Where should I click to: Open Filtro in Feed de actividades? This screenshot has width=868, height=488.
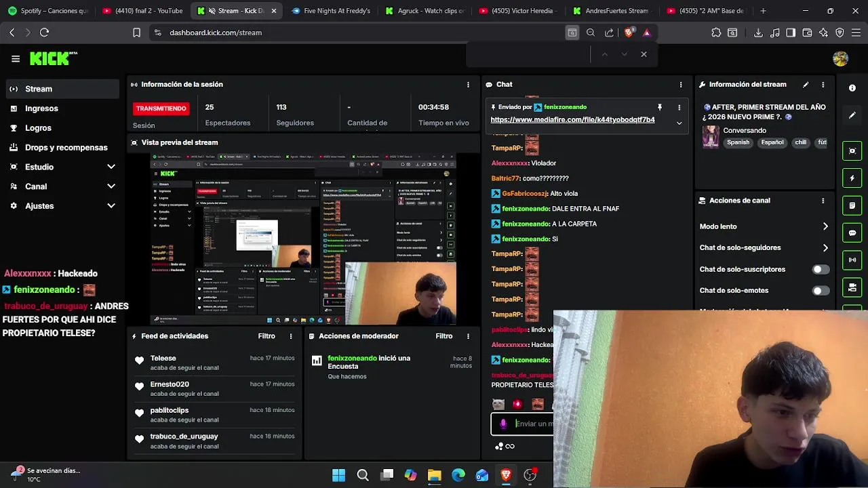[267, 336]
